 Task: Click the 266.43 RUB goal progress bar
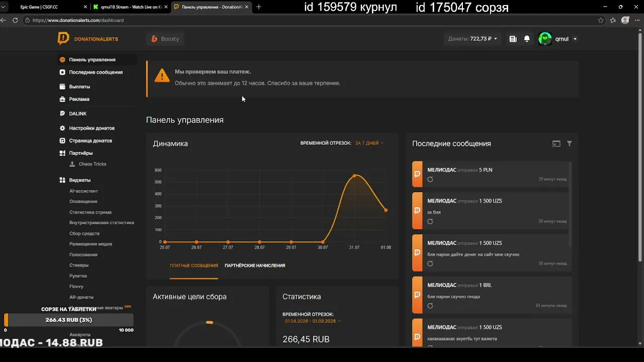click(69, 320)
